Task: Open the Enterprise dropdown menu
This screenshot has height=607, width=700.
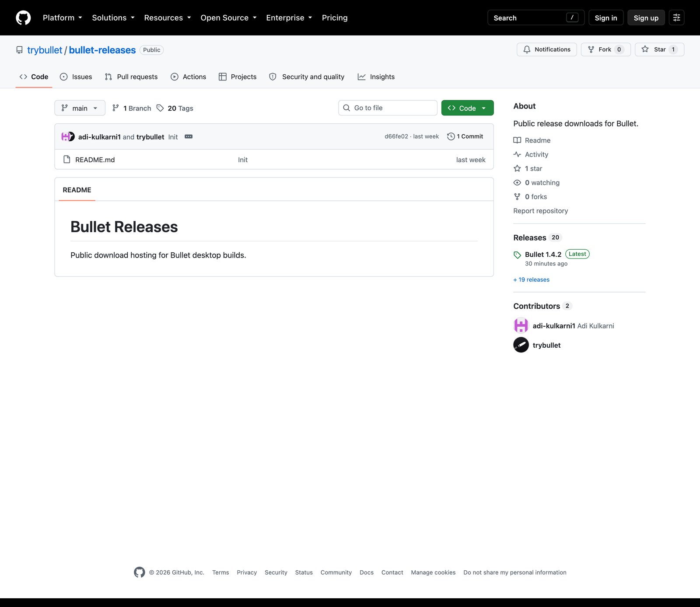Action: [289, 18]
